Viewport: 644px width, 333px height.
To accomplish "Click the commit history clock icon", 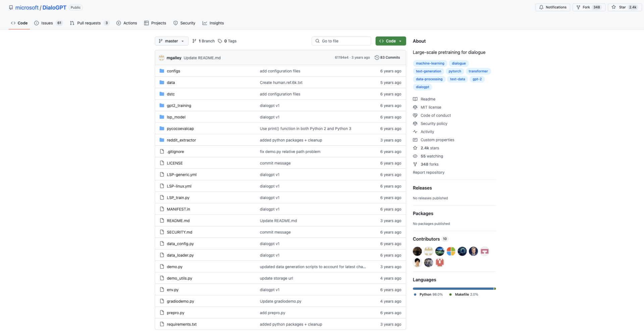I will pyautogui.click(x=377, y=58).
